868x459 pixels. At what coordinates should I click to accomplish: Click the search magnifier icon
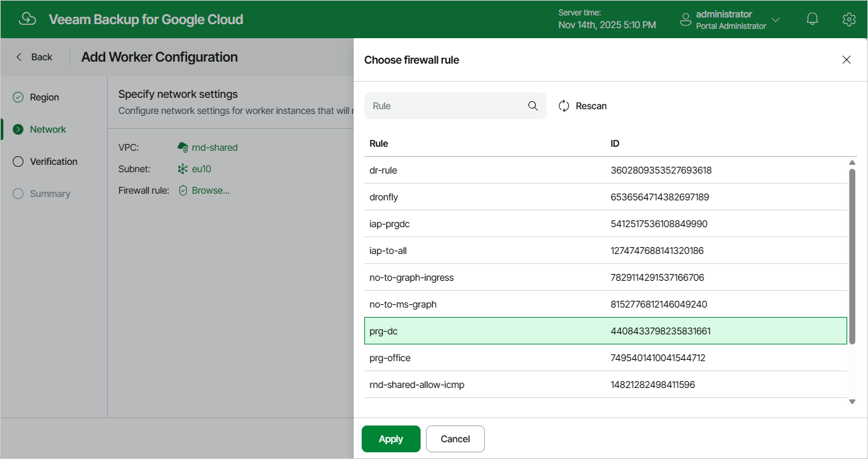click(533, 106)
